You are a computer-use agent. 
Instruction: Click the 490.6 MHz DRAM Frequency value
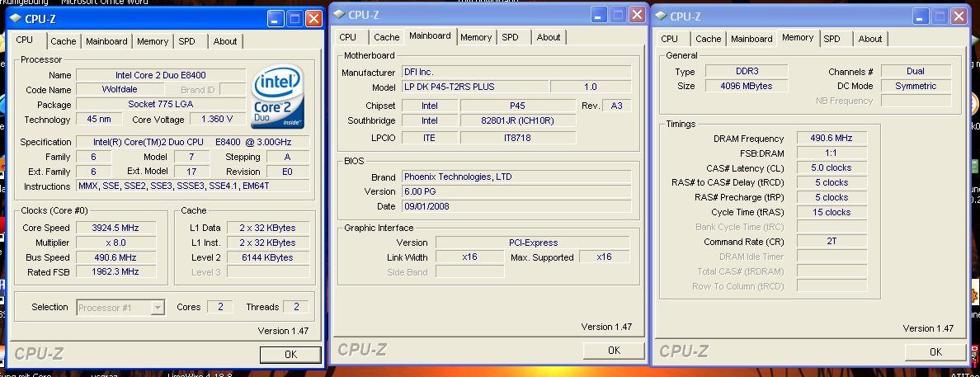pyautogui.click(x=832, y=138)
